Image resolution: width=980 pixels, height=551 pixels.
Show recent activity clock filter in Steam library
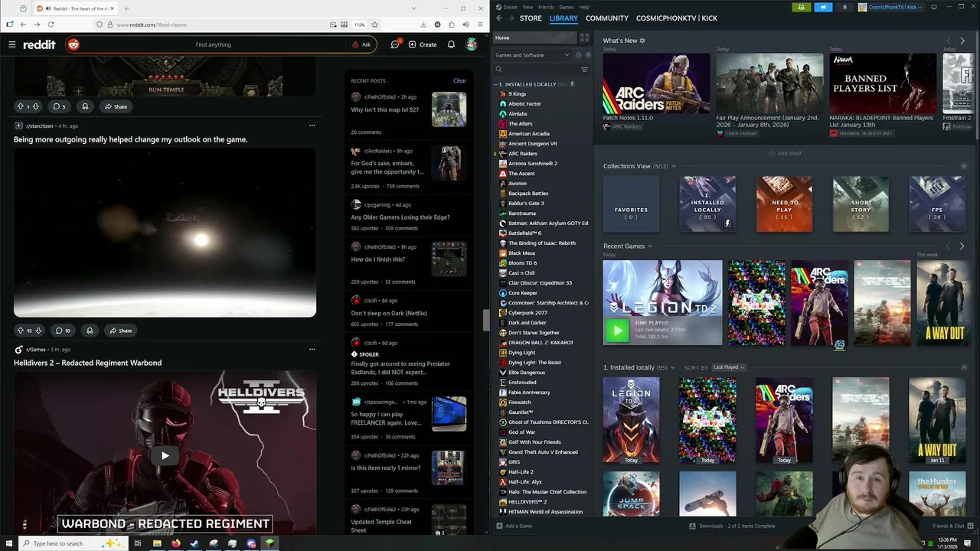click(578, 55)
